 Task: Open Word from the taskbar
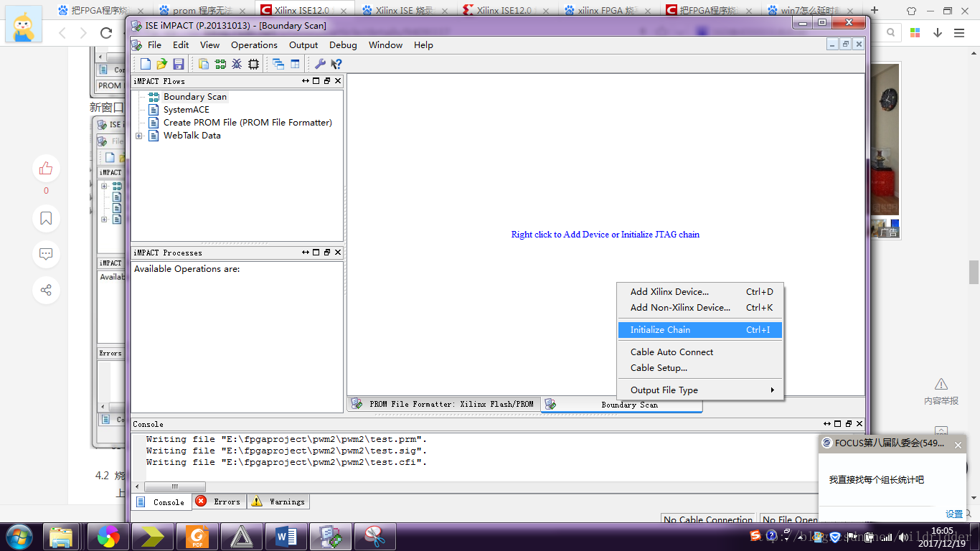286,537
